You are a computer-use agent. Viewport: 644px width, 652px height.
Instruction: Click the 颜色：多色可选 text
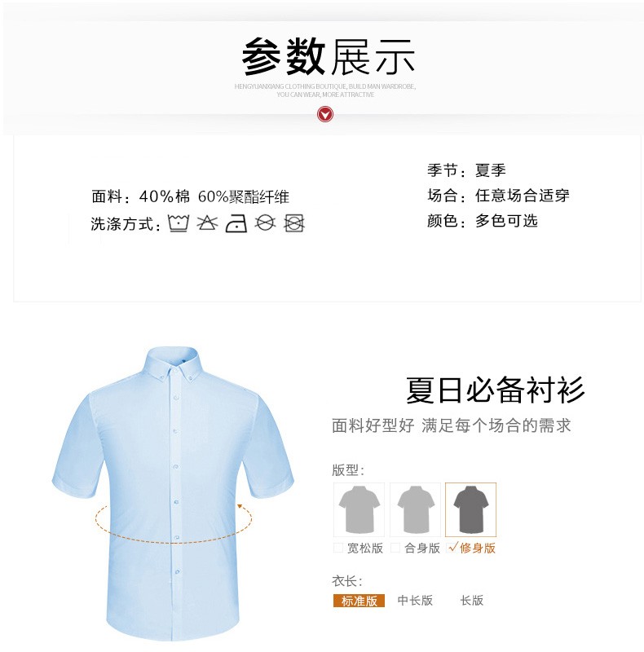482,221
